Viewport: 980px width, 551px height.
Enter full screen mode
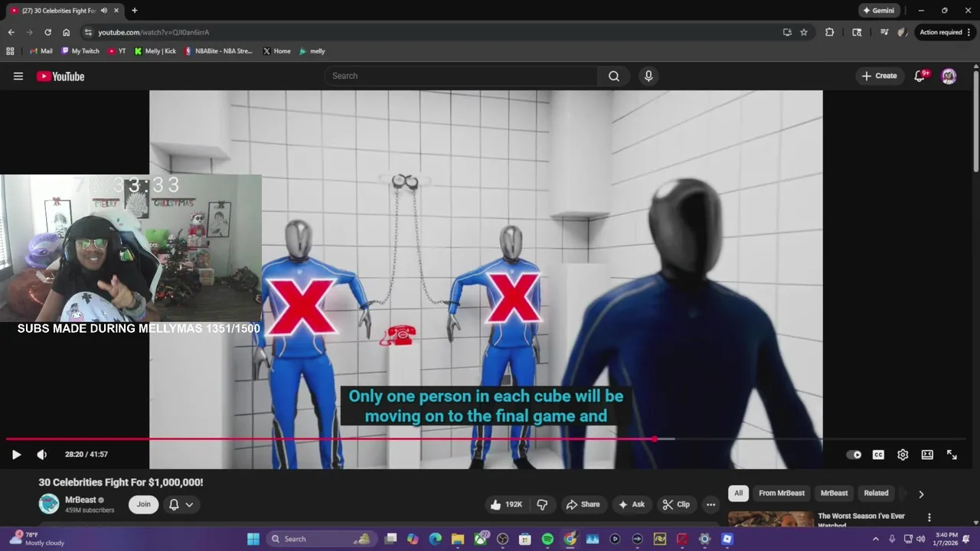coord(952,455)
